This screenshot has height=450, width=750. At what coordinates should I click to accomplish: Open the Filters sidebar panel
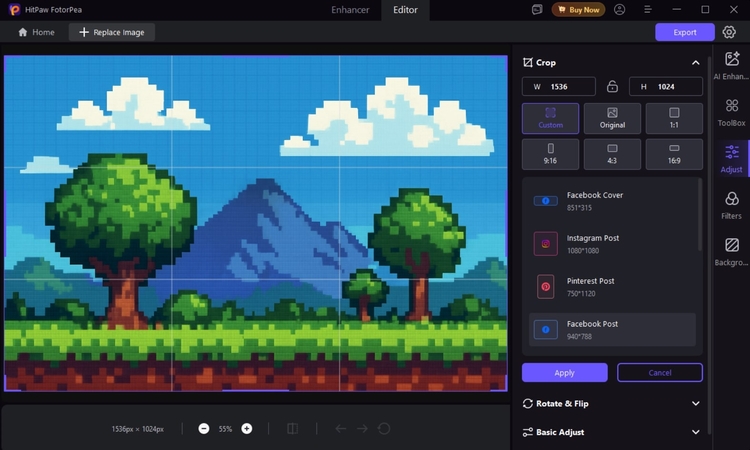point(731,205)
